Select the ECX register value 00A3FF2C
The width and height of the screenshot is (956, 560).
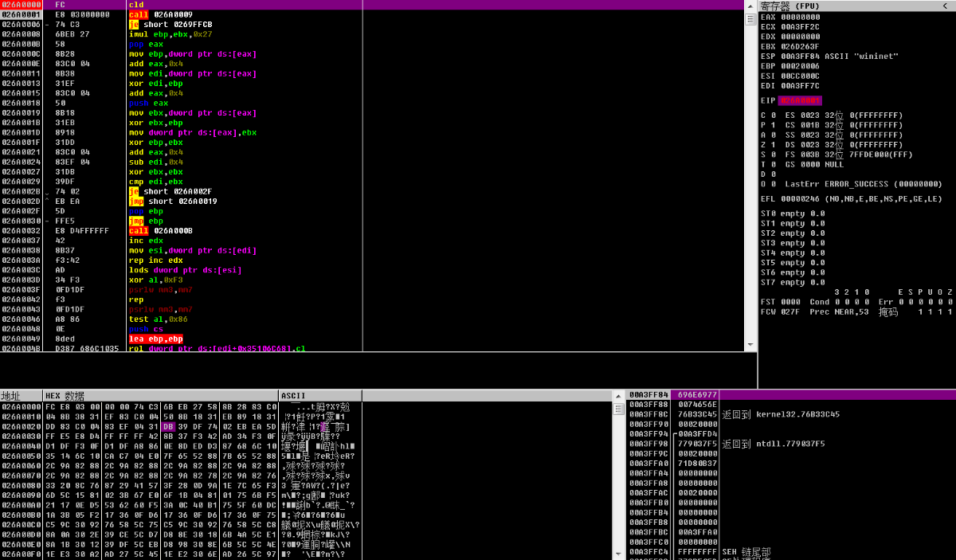click(800, 26)
